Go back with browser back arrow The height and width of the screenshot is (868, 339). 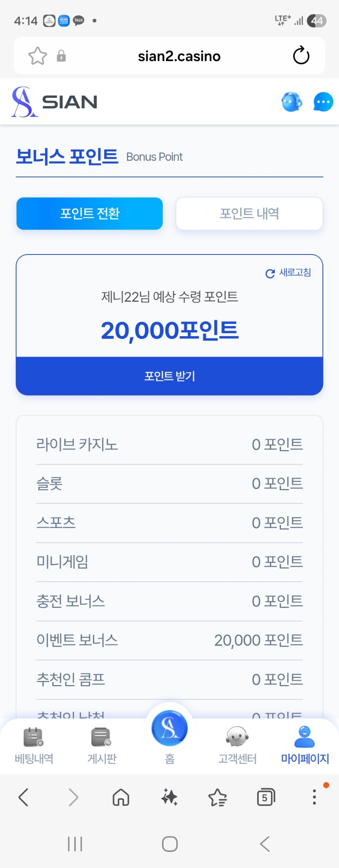[x=24, y=797]
